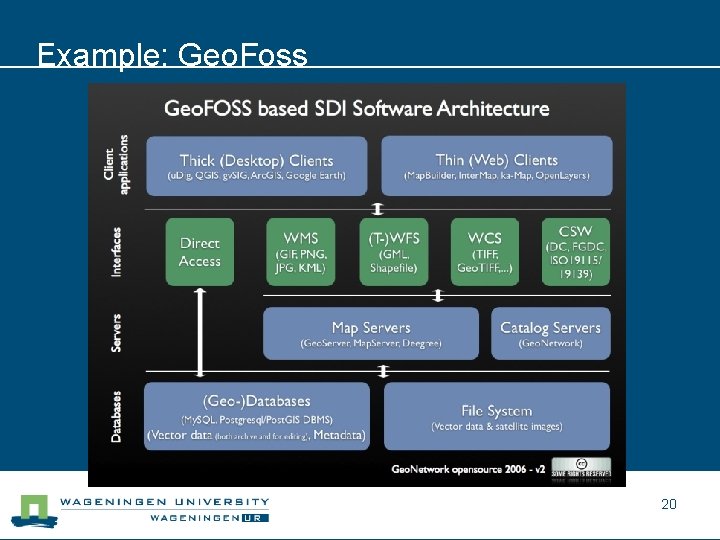Select the 'Thin (Web) Clients' box
This screenshot has width=720, height=540.
[x=497, y=166]
